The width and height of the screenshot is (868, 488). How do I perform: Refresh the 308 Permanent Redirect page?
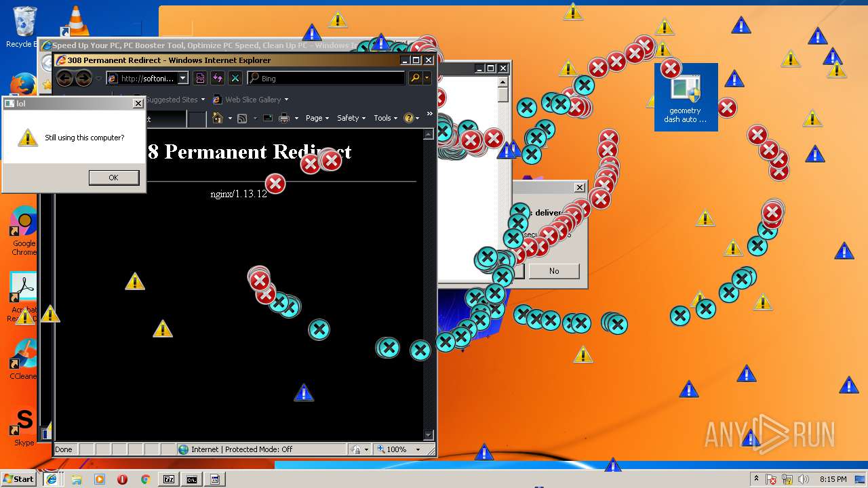pos(218,79)
